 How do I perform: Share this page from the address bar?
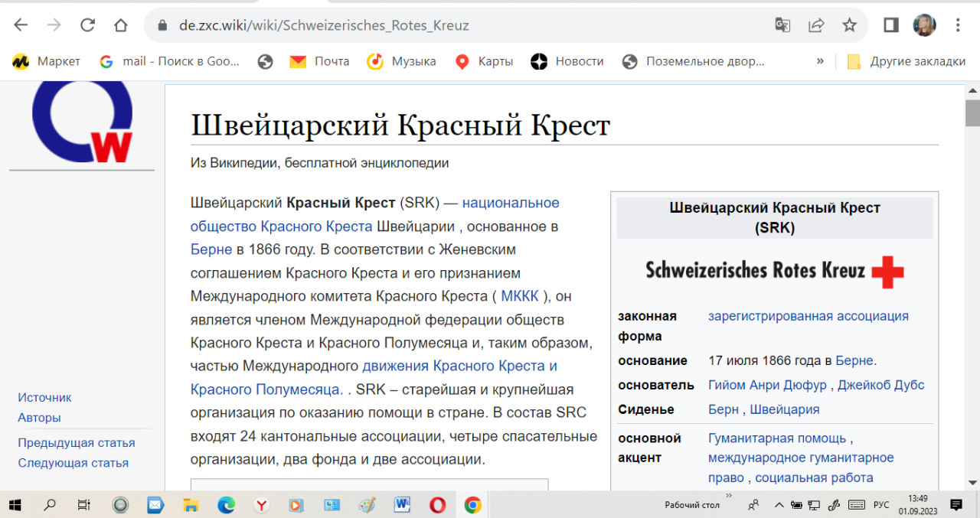point(816,25)
